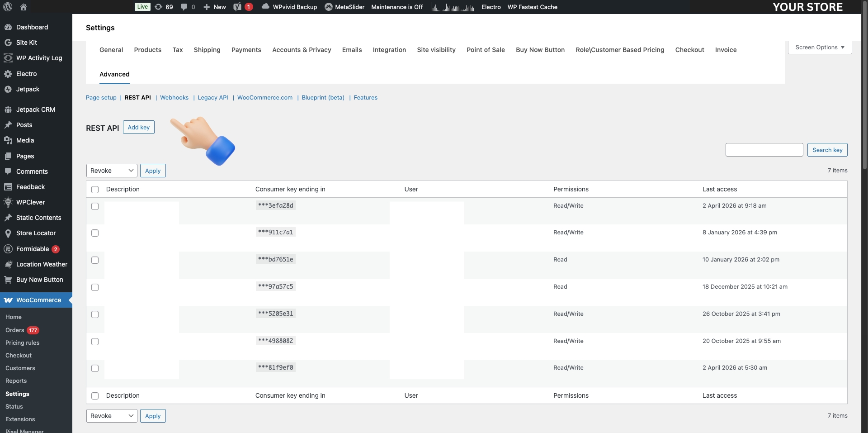The image size is (868, 433).
Task: Open the comments bubble in the admin bar
Action: coord(187,7)
